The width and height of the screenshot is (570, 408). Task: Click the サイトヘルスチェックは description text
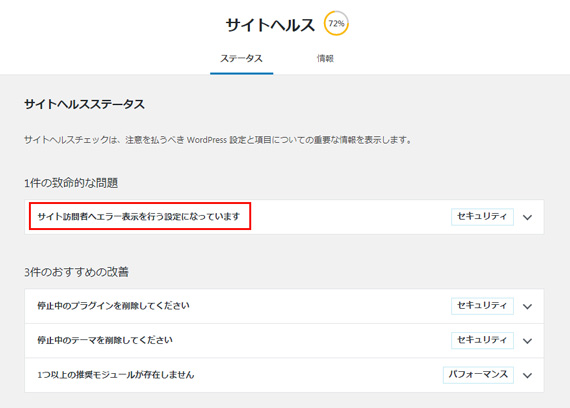coord(218,140)
